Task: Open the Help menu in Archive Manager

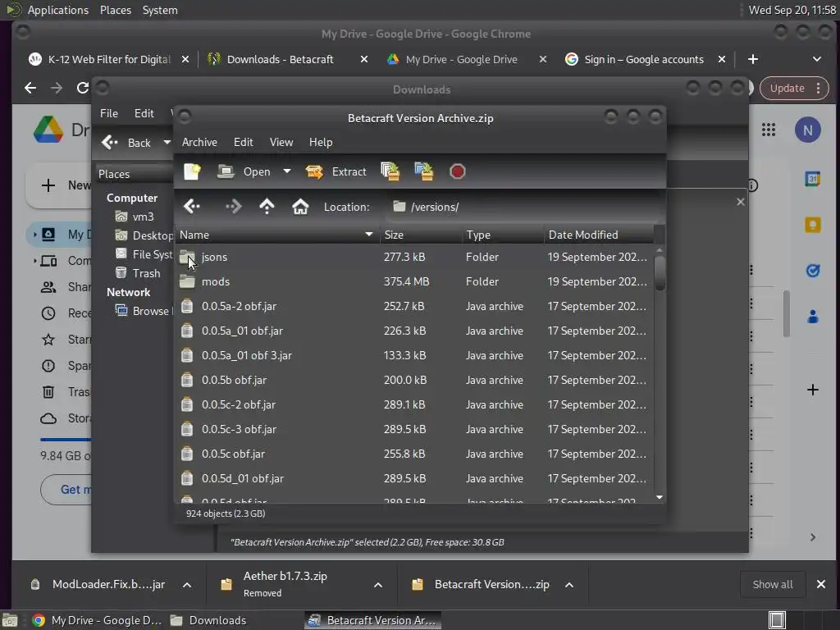Action: tap(321, 142)
